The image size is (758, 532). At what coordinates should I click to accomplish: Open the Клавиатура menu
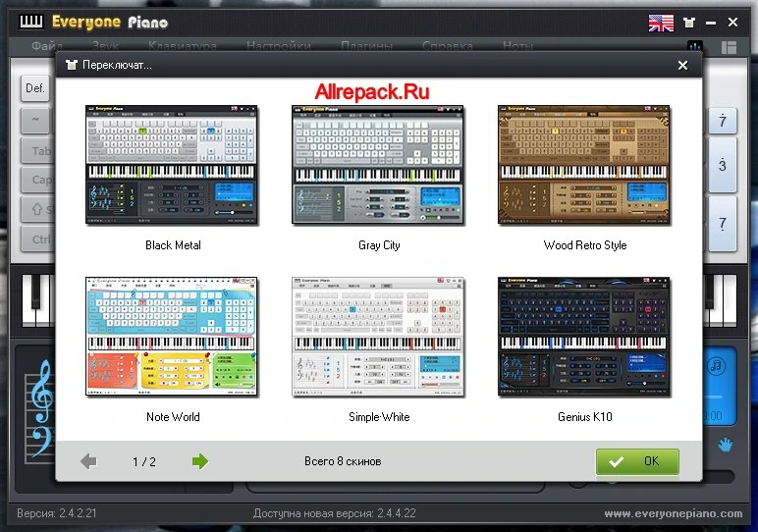(183, 46)
